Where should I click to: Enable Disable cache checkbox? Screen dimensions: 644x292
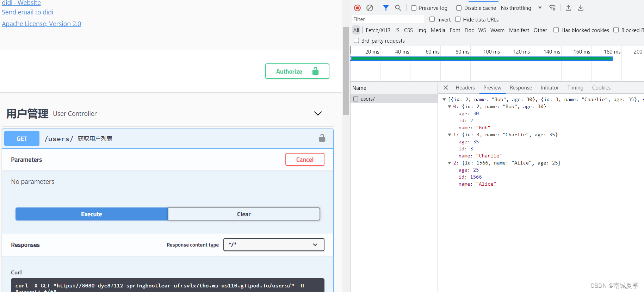click(459, 8)
